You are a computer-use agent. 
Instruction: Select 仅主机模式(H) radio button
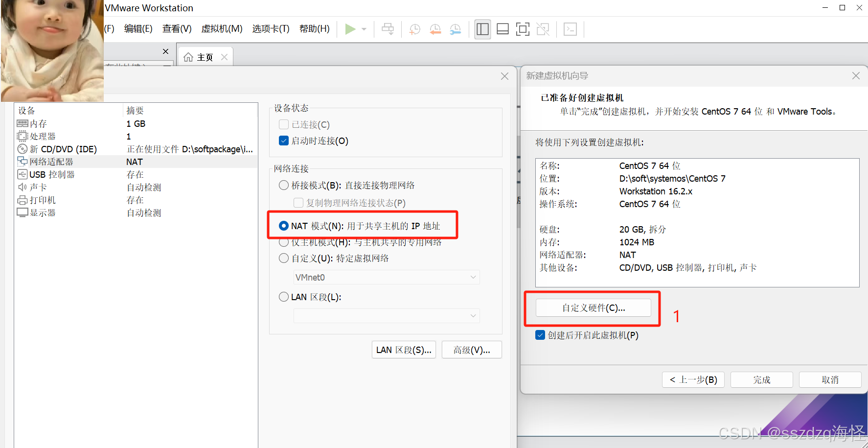pyautogui.click(x=284, y=242)
